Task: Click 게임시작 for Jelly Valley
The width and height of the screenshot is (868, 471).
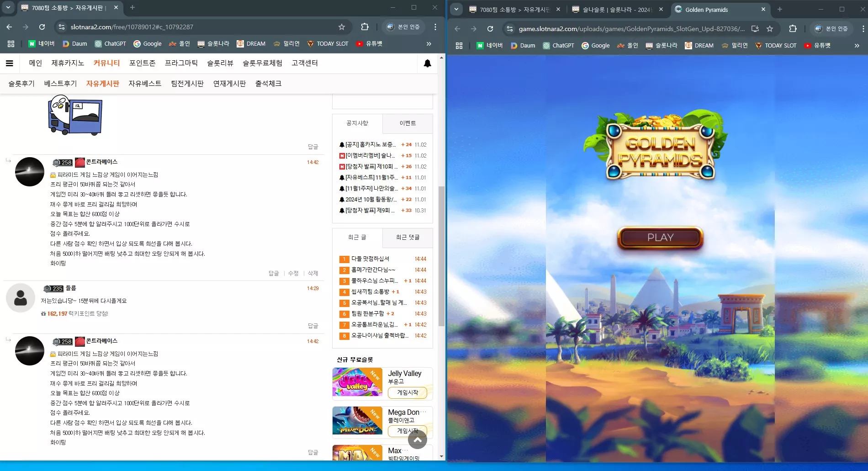Action: click(408, 392)
